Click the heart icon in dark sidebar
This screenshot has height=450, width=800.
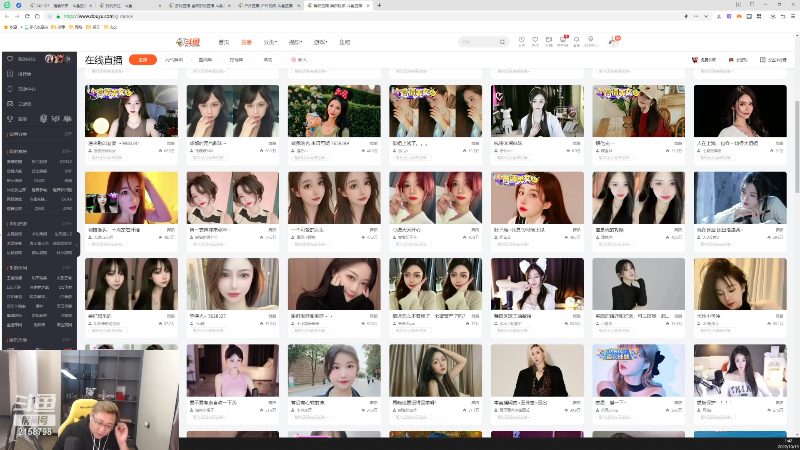(x=10, y=59)
